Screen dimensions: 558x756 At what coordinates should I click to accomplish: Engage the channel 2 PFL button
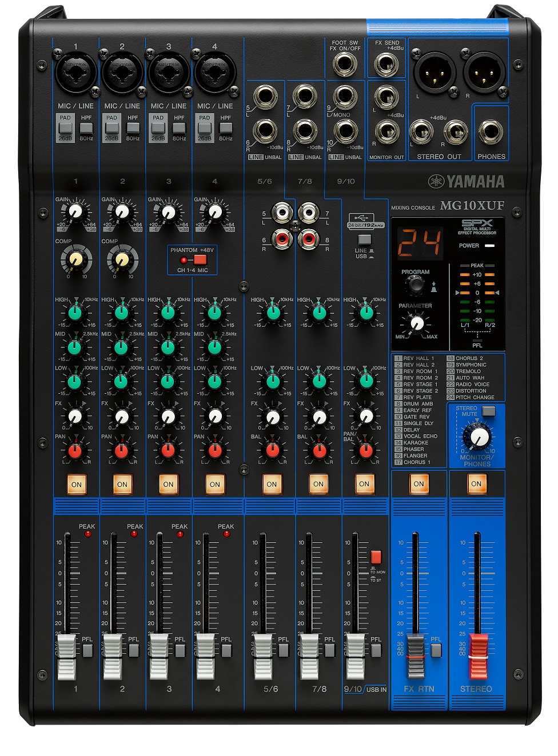click(134, 650)
